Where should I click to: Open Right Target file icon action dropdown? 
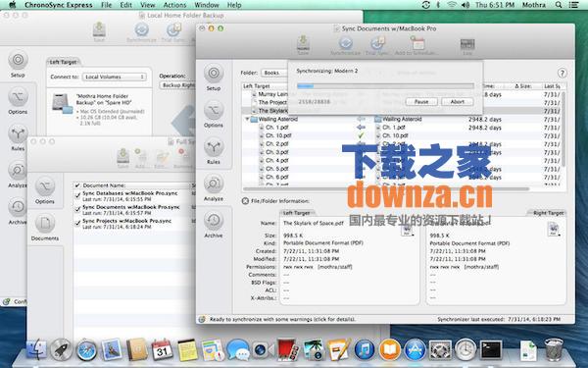(554, 230)
